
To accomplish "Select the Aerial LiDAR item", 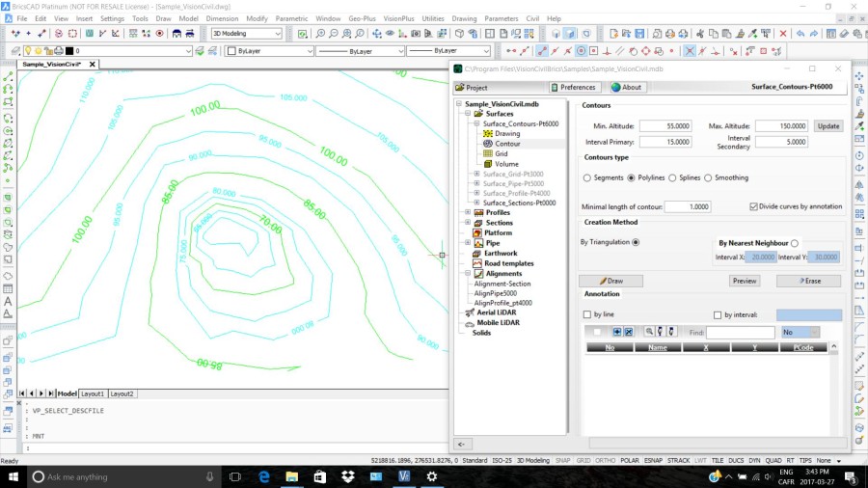I will click(x=497, y=312).
